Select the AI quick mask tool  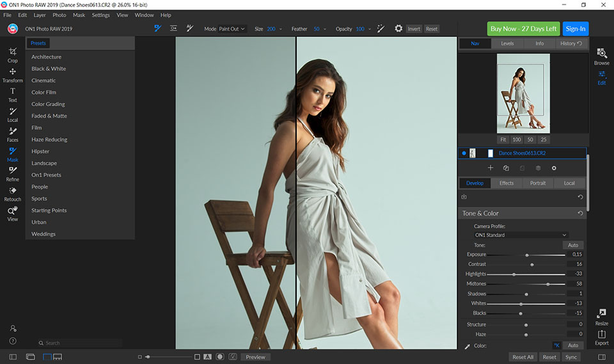pos(190,28)
